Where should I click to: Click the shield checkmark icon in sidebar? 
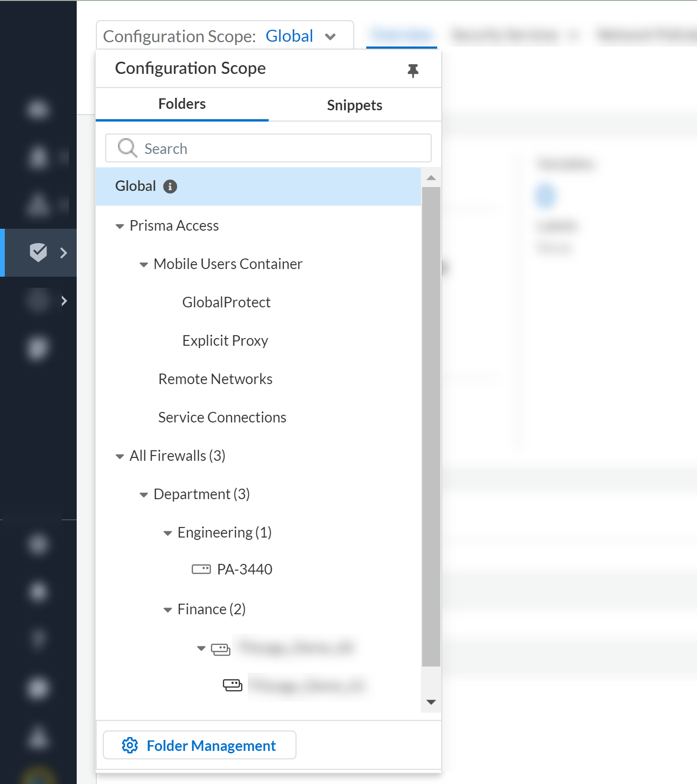coord(38,252)
